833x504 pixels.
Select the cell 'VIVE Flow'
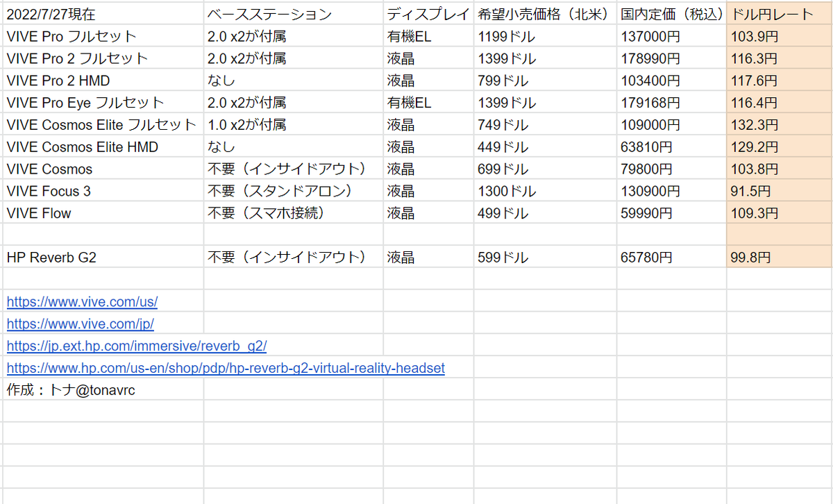(102, 214)
